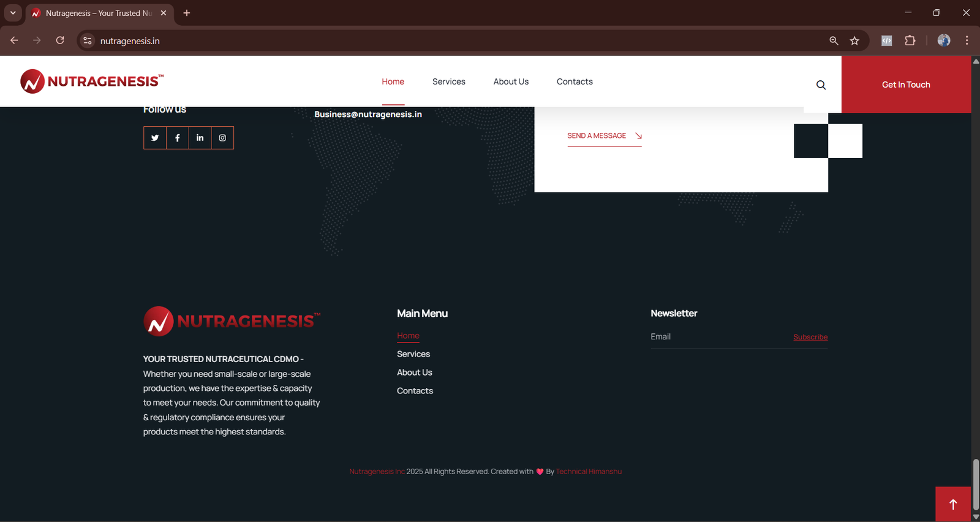Open the browser extensions puzzle icon

click(x=910, y=40)
